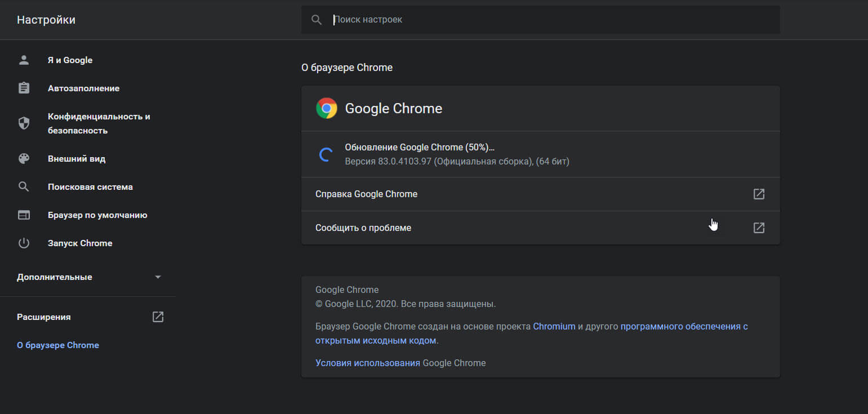Click the magnifier icon beside Поисковая система

(24, 187)
